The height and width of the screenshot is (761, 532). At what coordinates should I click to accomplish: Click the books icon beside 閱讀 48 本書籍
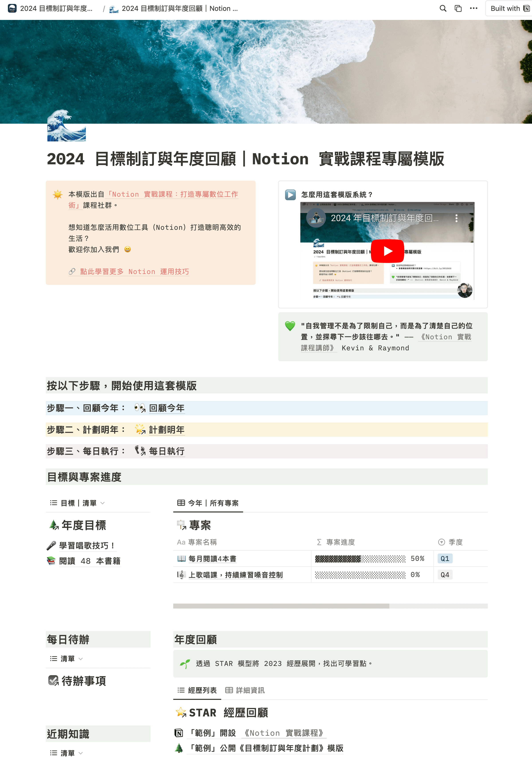pyautogui.click(x=51, y=561)
